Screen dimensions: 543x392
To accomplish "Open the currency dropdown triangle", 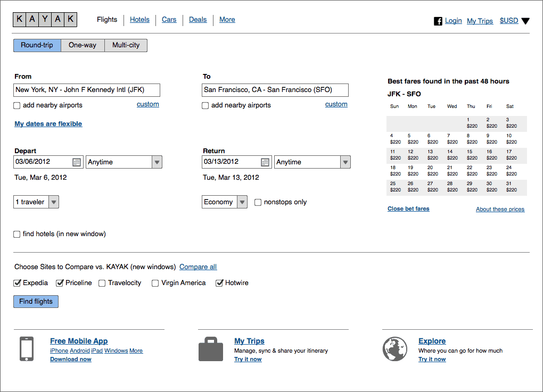I will click(x=525, y=21).
